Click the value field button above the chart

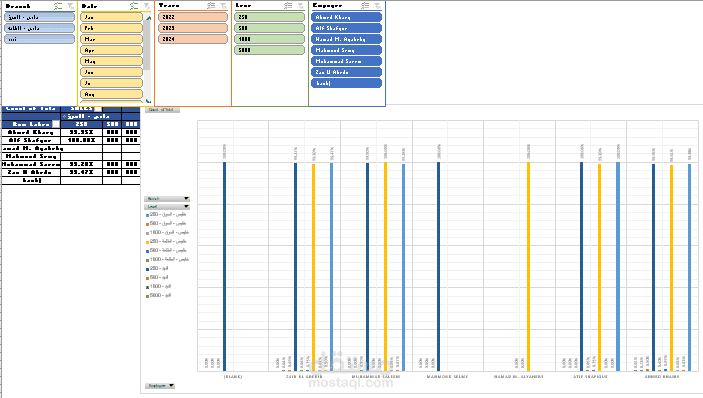pyautogui.click(x=162, y=110)
